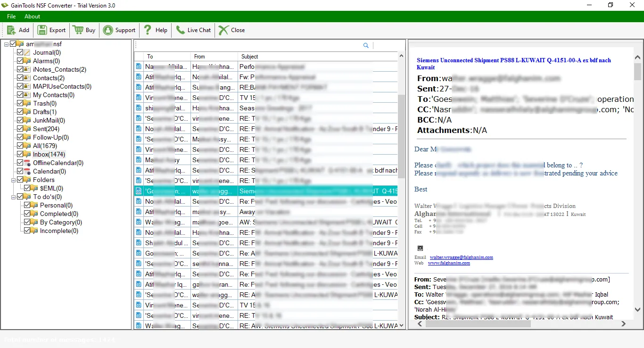Click the iNotes_Contacts folder icon
Image resolution: width=644 pixels, height=348 pixels.
click(28, 69)
